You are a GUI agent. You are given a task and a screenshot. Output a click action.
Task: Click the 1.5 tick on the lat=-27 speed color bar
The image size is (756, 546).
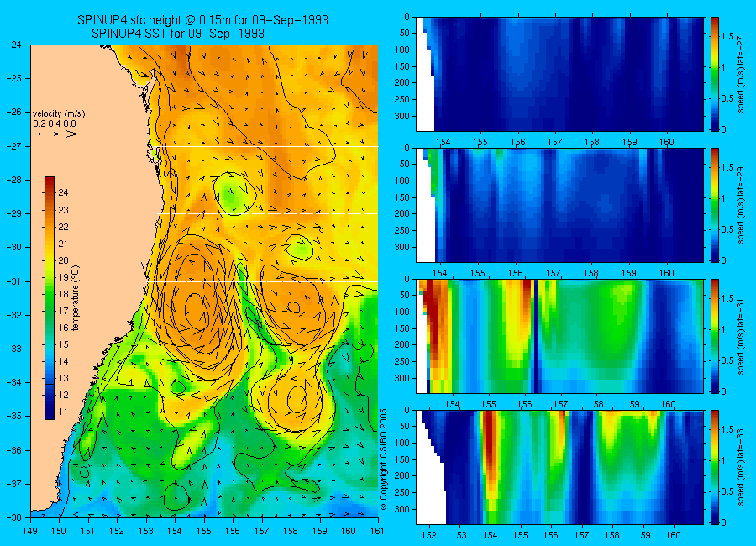727,36
